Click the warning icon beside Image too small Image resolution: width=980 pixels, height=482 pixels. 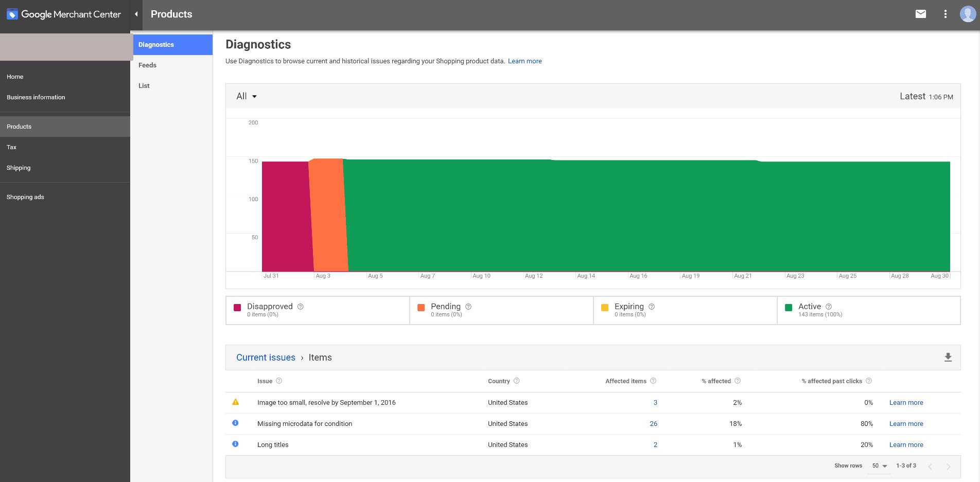pos(236,402)
